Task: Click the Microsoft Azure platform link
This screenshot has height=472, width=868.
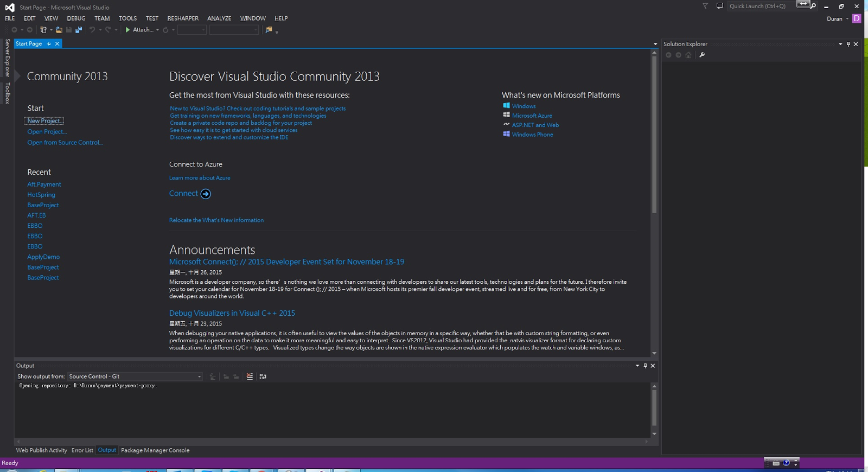Action: coord(532,116)
